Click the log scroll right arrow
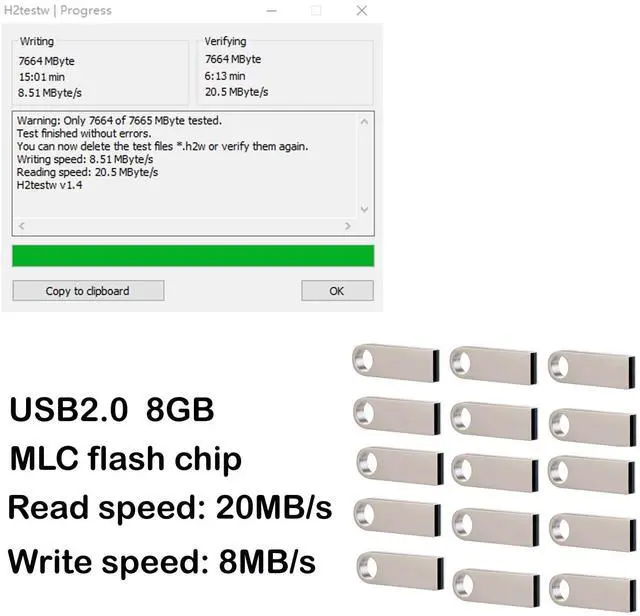640x616 pixels. [347, 226]
